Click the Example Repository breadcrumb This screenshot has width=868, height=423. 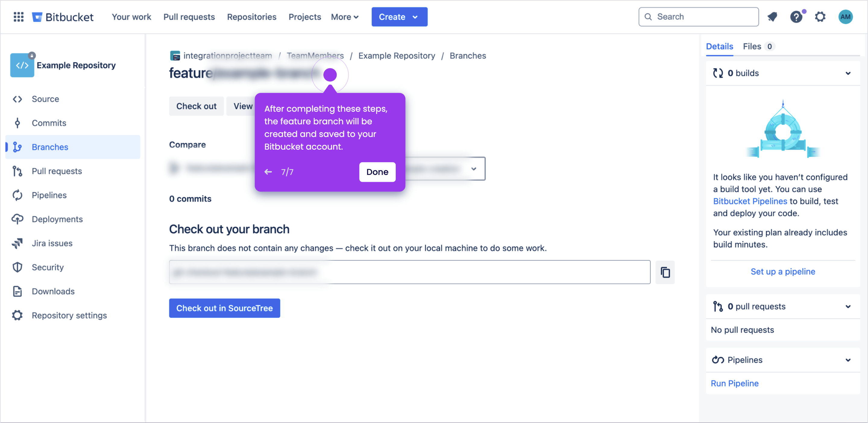tap(396, 55)
